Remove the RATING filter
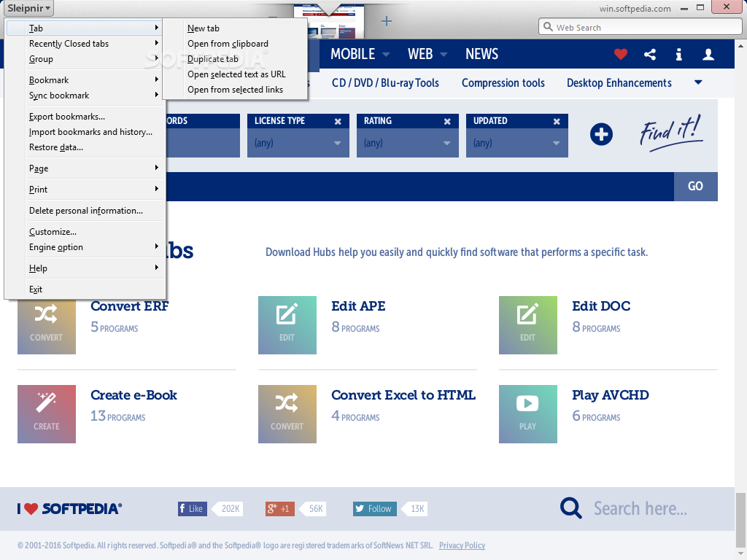Image resolution: width=747 pixels, height=560 pixels. 447,122
